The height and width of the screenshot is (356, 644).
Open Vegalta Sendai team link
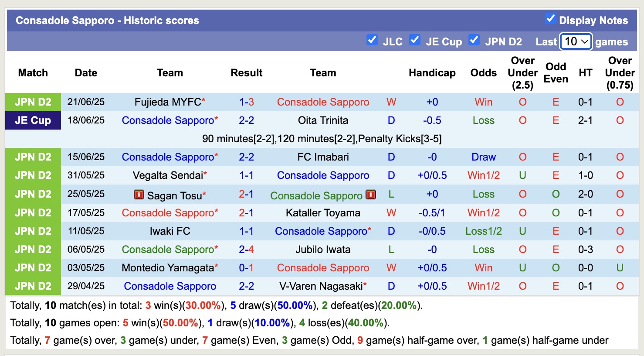168,175
